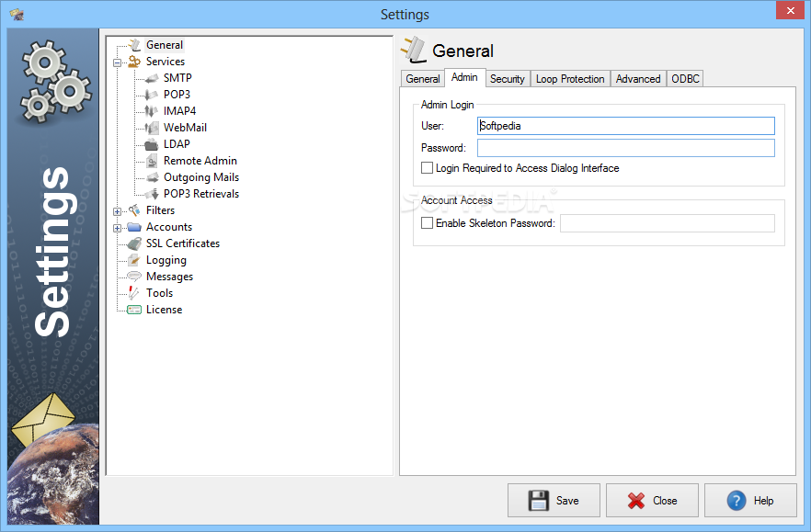Select License in the tree
811x532 pixels.
[164, 310]
